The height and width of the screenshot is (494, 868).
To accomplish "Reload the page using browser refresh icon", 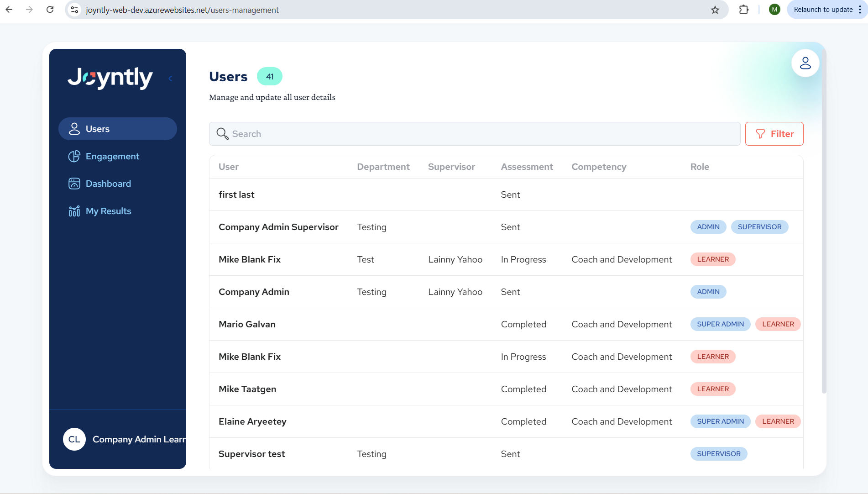I will (x=50, y=10).
